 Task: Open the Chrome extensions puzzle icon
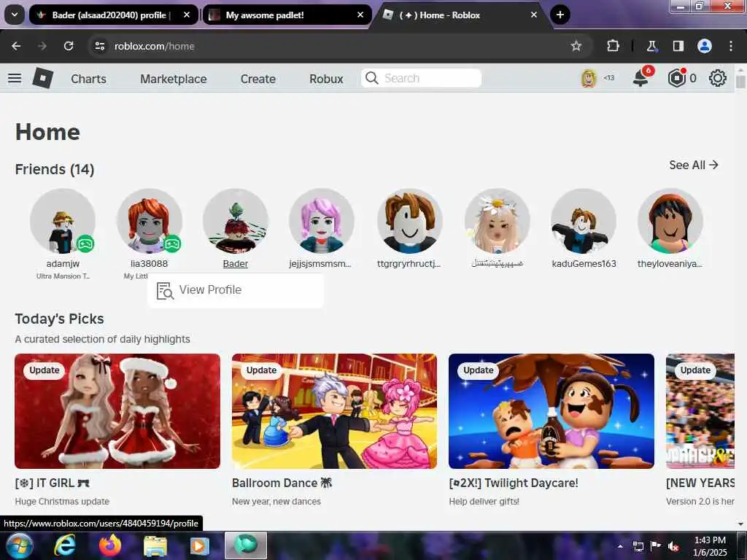tap(613, 46)
